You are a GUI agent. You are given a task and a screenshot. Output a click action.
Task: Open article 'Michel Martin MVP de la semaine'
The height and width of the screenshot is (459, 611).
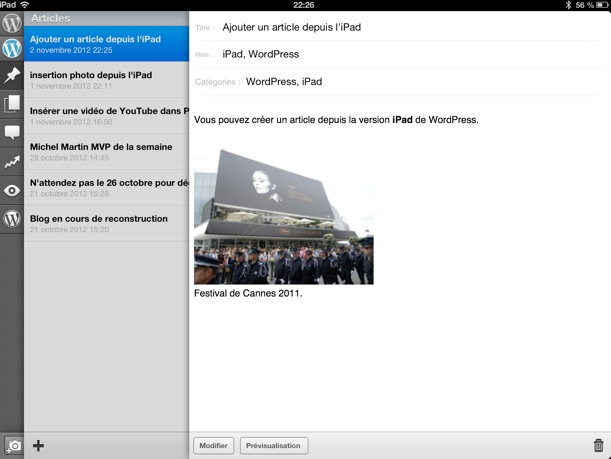click(x=106, y=152)
